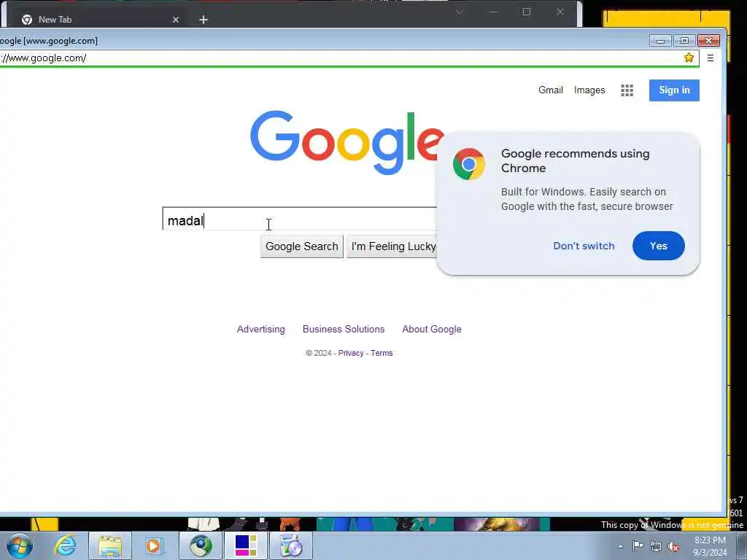Viewport: 747px width, 560px height.
Task: Open the disc installer taskbar icon
Action: 291,545
